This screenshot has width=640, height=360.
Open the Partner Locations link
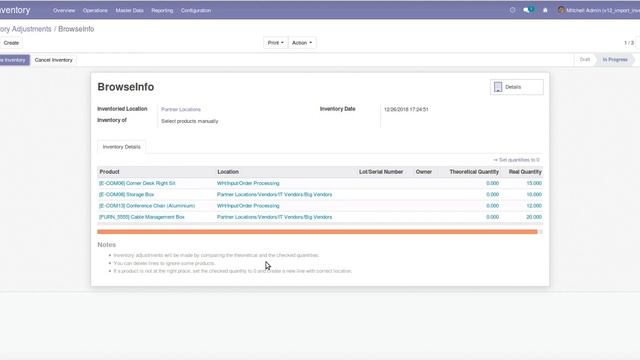181,109
